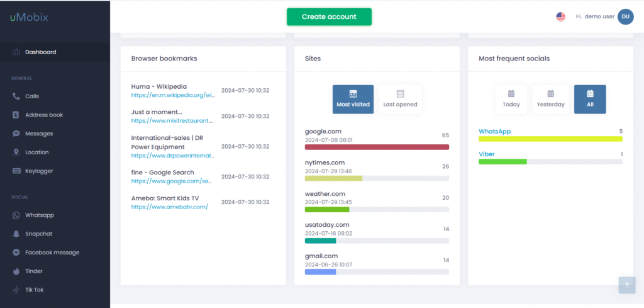Open the Snapchat ghost icon

point(16,234)
